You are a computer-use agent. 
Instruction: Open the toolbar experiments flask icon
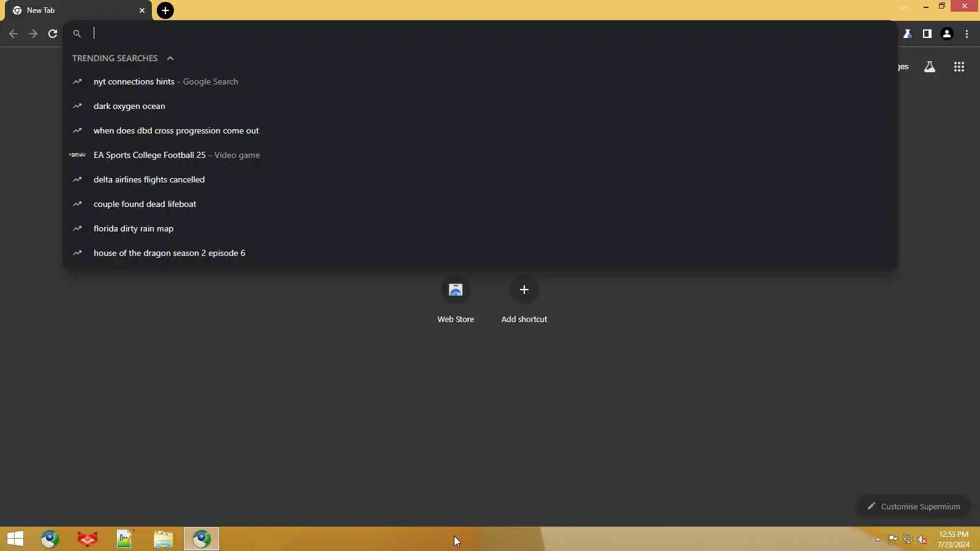coord(908,34)
